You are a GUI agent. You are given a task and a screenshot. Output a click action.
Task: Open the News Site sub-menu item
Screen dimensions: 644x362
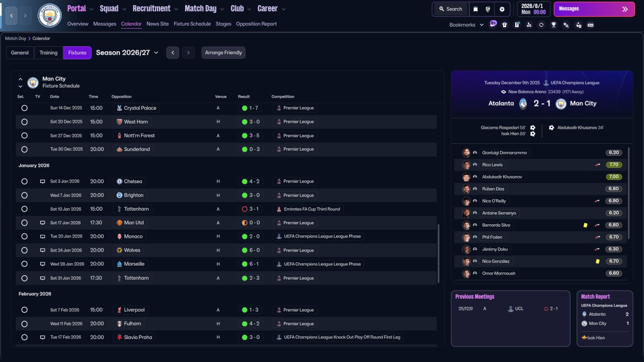pyautogui.click(x=157, y=24)
